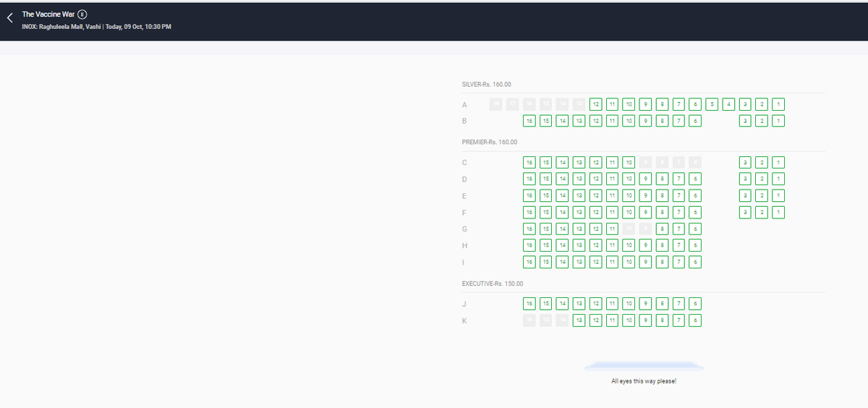Choose seat 2 in row C
This screenshot has height=408, width=868.
[x=762, y=162]
